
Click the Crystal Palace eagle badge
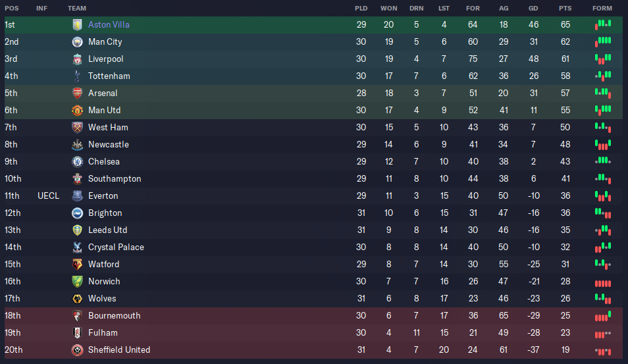[x=77, y=247]
